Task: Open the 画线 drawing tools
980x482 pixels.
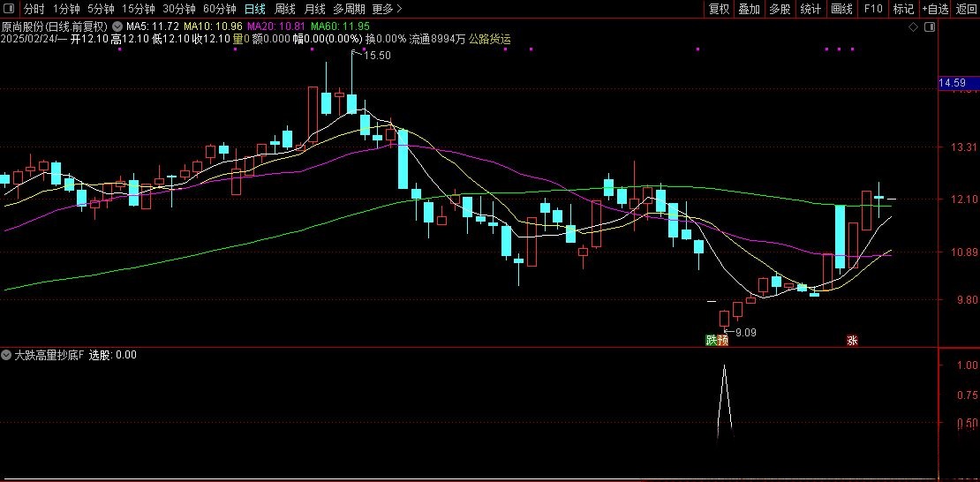Action: point(841,9)
